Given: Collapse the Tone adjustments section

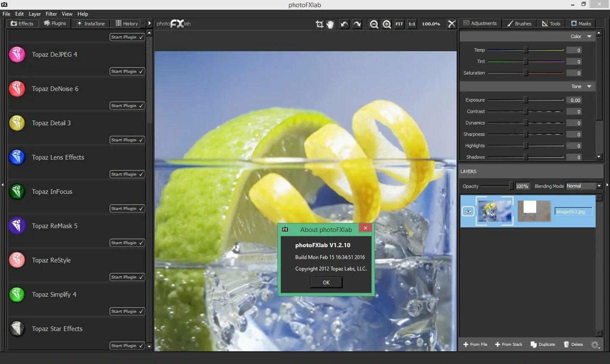Looking at the screenshot, I should coord(589,86).
